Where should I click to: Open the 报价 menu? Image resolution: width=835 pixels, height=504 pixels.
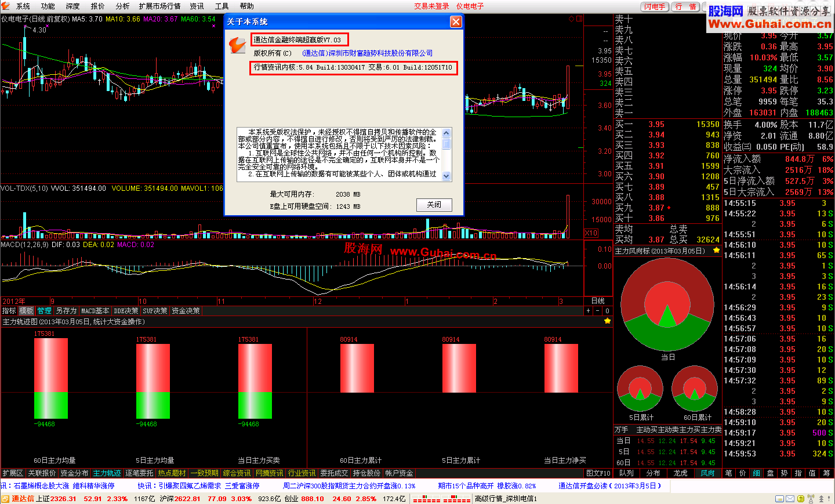[97, 6]
